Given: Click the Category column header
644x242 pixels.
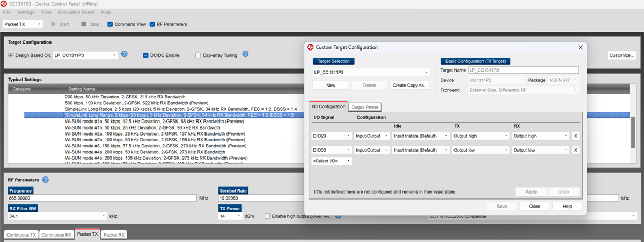Looking at the screenshot, I should 22,89.
